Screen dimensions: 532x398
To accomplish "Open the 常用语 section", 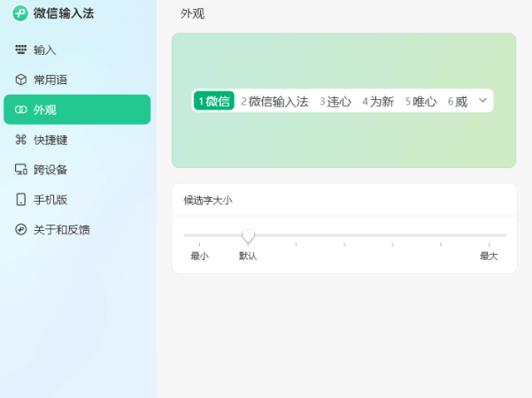I will click(x=77, y=80).
